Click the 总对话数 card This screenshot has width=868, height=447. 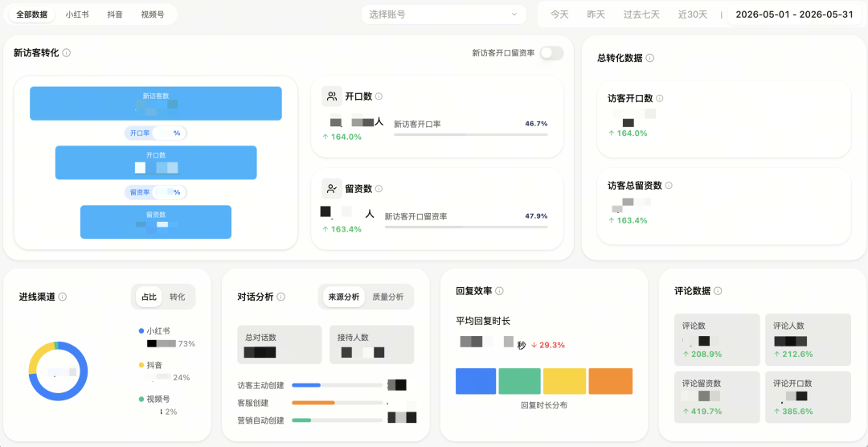279,345
